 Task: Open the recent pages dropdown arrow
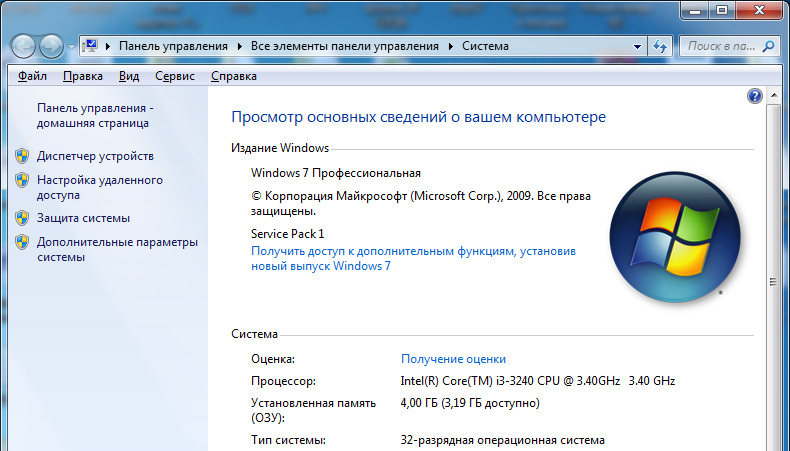(70, 47)
